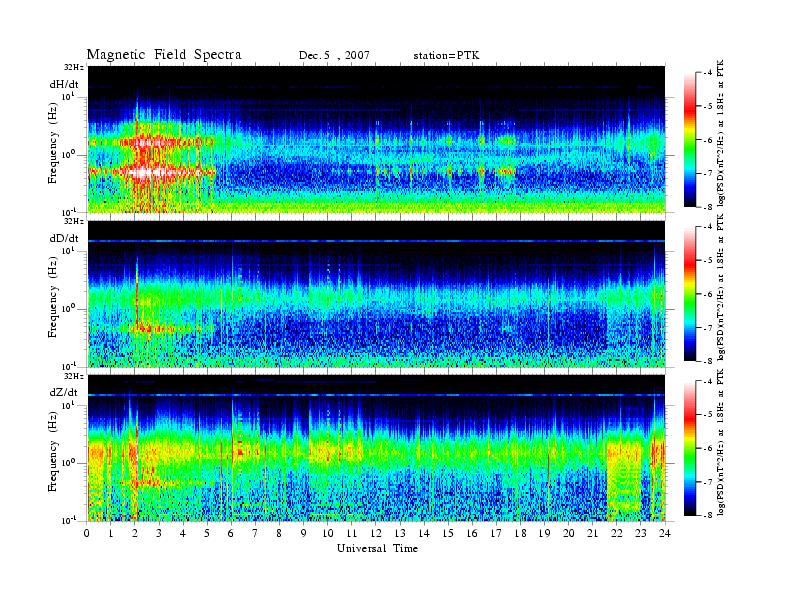Click the dH/dt panel label
Screen dimensions: 792x612
coord(64,84)
